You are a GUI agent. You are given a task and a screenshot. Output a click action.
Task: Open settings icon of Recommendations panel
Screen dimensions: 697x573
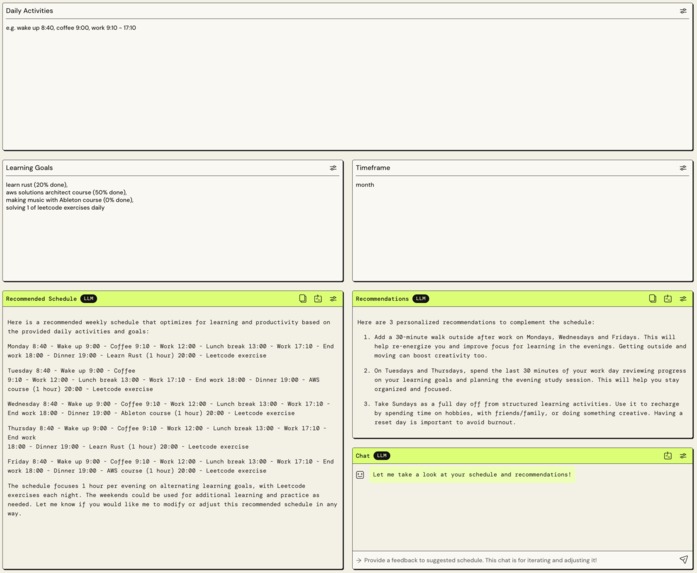683,299
